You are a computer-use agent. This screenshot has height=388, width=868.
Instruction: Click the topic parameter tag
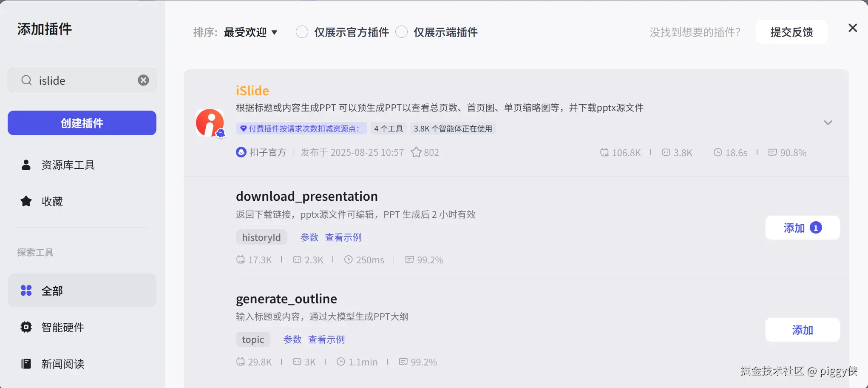(253, 339)
